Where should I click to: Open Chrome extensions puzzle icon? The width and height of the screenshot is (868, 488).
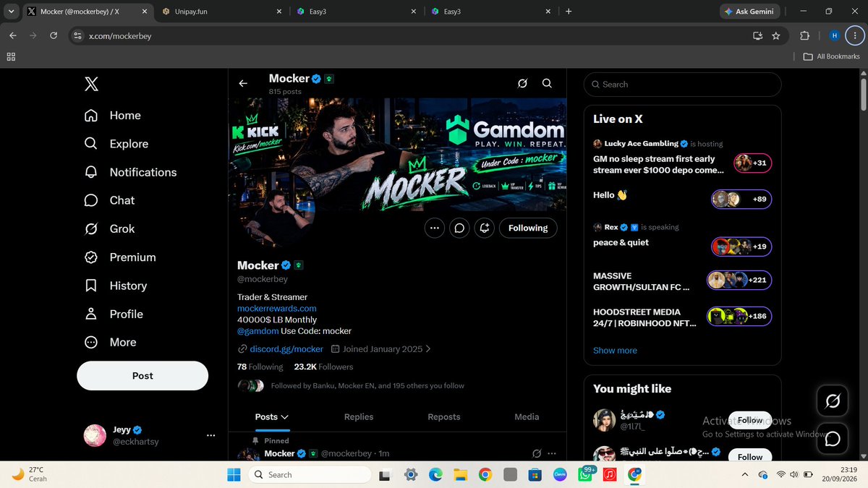[x=804, y=35]
